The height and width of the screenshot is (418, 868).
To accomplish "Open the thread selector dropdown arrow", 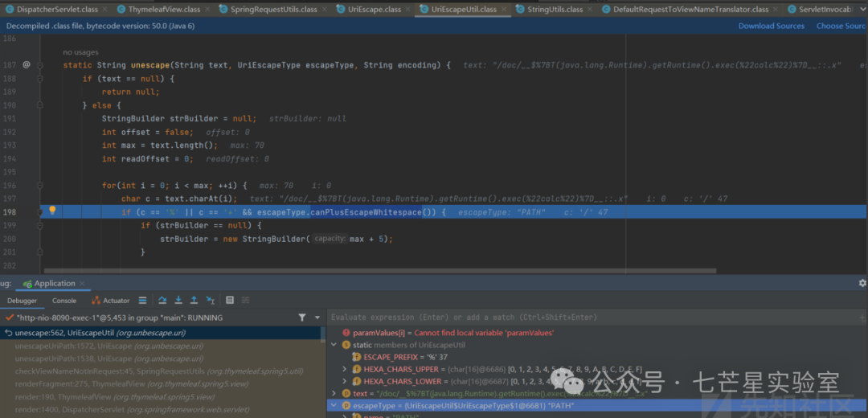I will (x=317, y=318).
